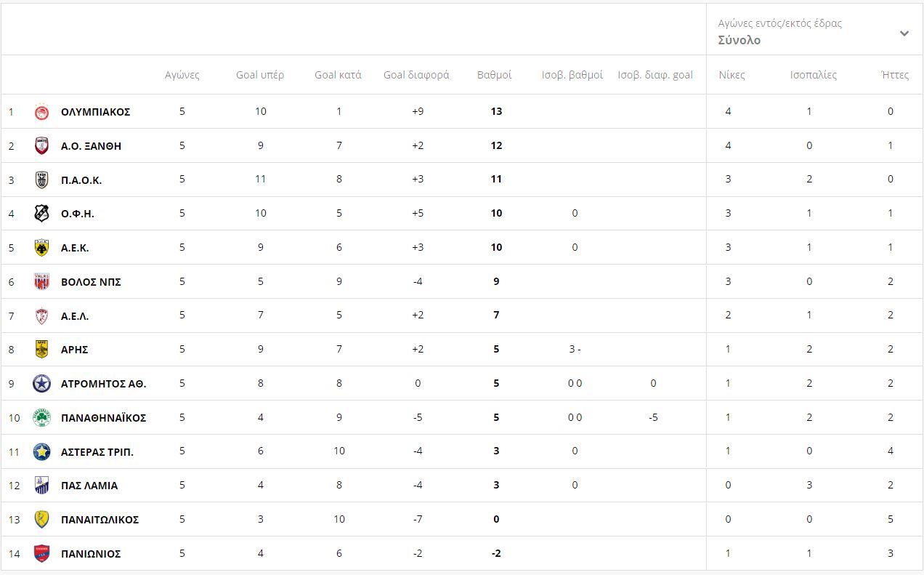This screenshot has width=924, height=575.
Task: Click Π.Α.Ο.Κ. goals for value 11
Action: pyautogui.click(x=261, y=180)
